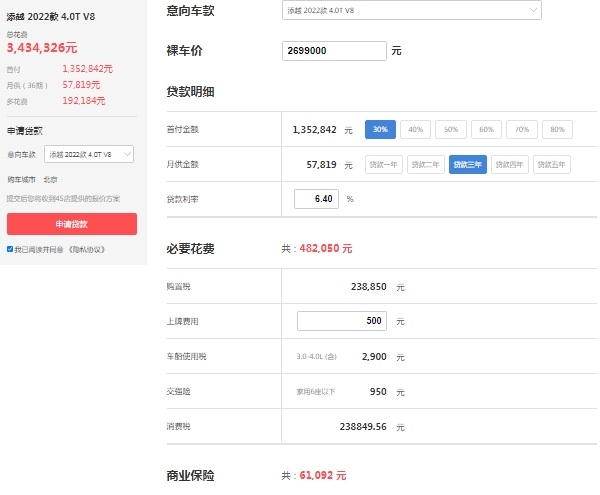Click the 消费税 value 238849.56
The width and height of the screenshot is (600, 495).
pos(363,427)
